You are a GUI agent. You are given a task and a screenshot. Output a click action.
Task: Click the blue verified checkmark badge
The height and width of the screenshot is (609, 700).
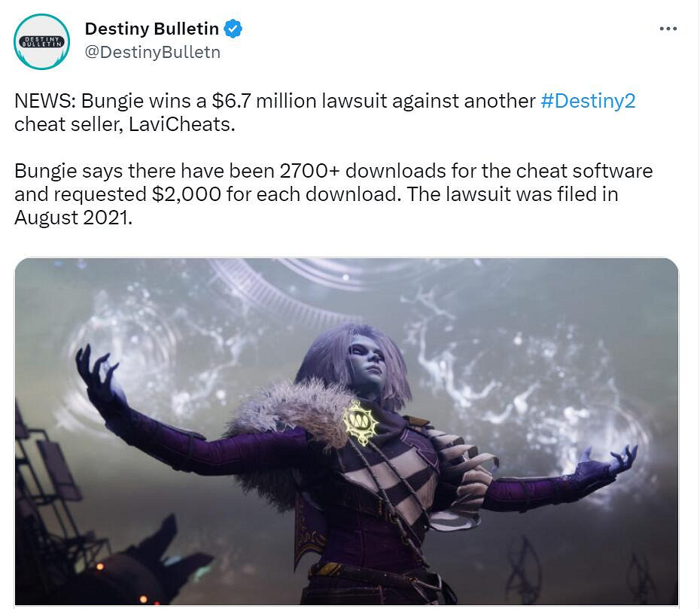click(233, 29)
